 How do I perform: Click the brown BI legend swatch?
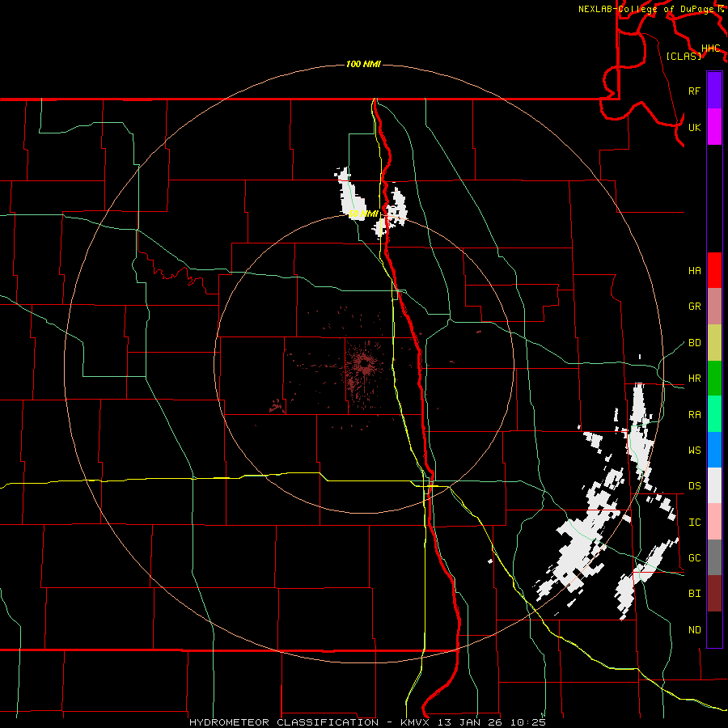[714, 594]
